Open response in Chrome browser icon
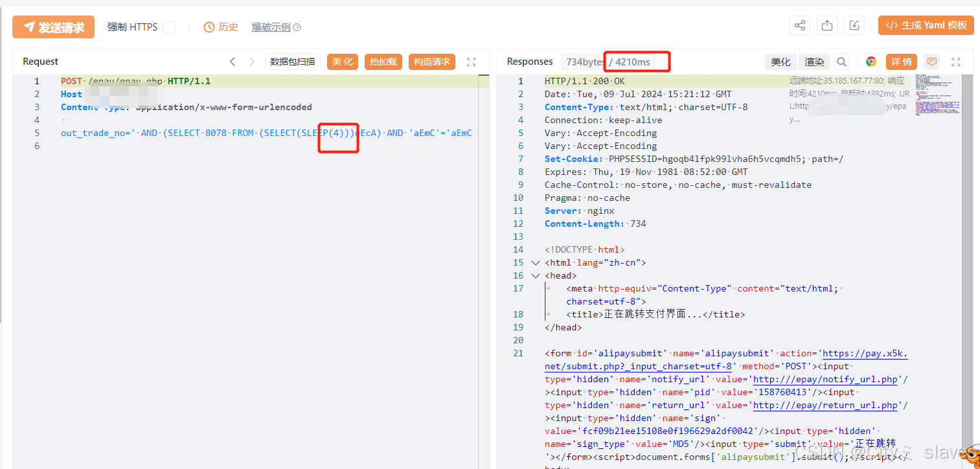Image resolution: width=980 pixels, height=469 pixels. [x=871, y=62]
